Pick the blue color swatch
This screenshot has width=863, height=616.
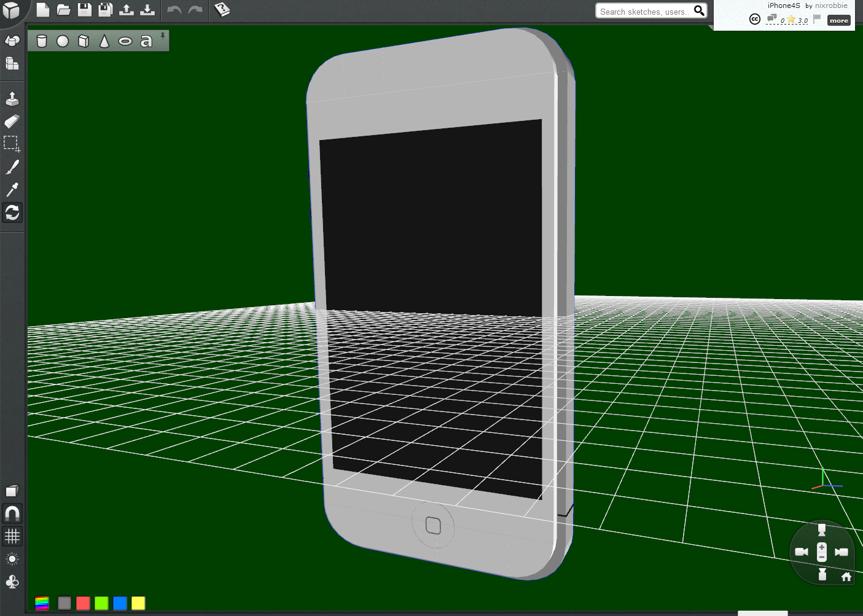tap(120, 603)
